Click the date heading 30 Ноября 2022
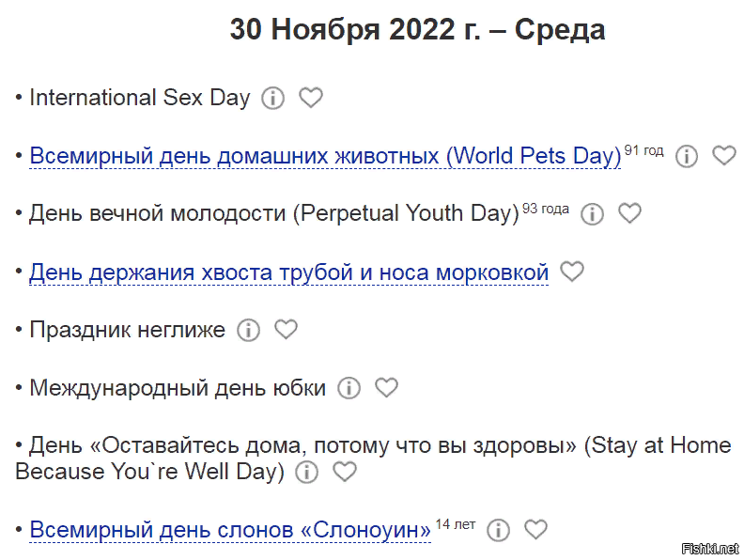The width and height of the screenshot is (744, 560). (417, 30)
